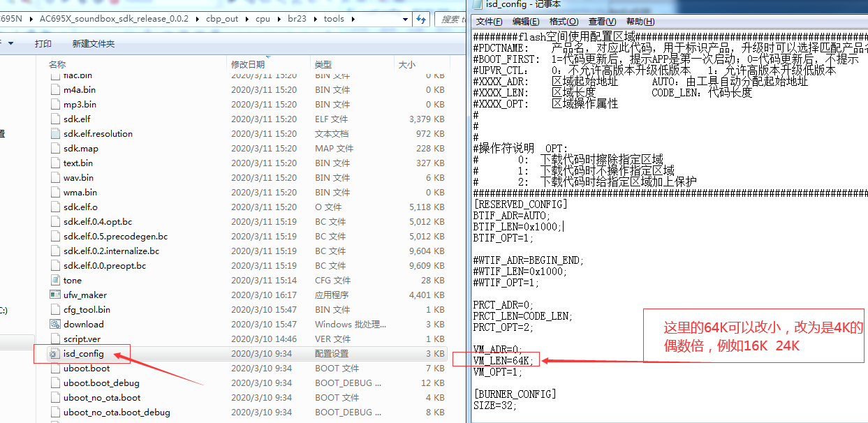Expand the arrow after AC695X_soundbox_sdk_release_0.0.2
The width and height of the screenshot is (868, 423).
(197, 19)
